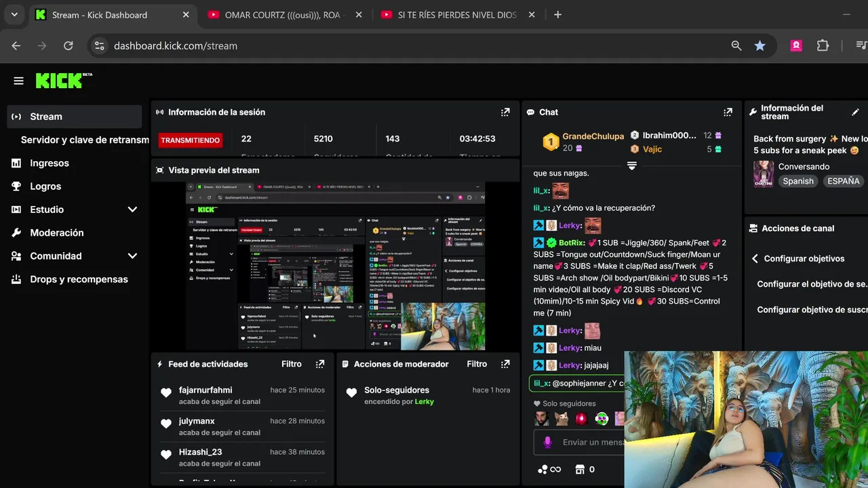This screenshot has width=868, height=488.
Task: Click the TRANSMITIENDO live status badge
Action: click(190, 140)
